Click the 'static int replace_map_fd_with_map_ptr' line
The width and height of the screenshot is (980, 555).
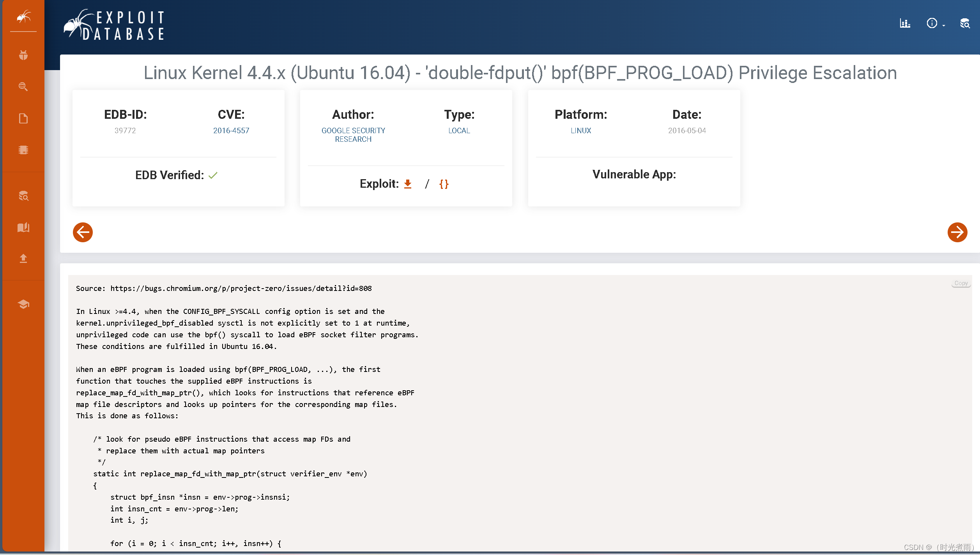coord(230,474)
